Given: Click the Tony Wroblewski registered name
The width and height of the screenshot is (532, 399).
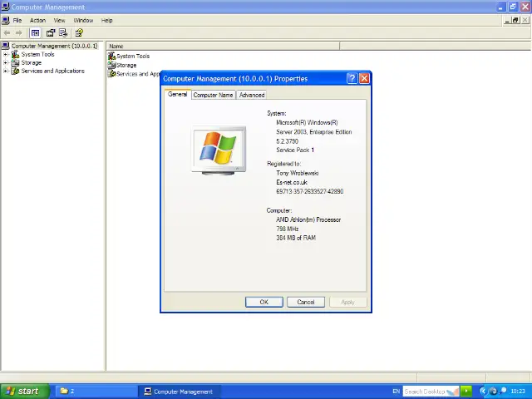Looking at the screenshot, I should (298, 173).
